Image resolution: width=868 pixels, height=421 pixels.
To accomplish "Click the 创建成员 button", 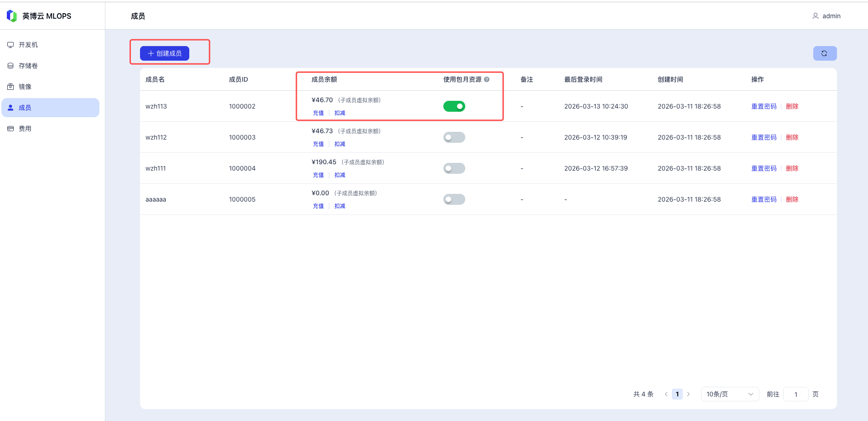I will click(x=164, y=53).
